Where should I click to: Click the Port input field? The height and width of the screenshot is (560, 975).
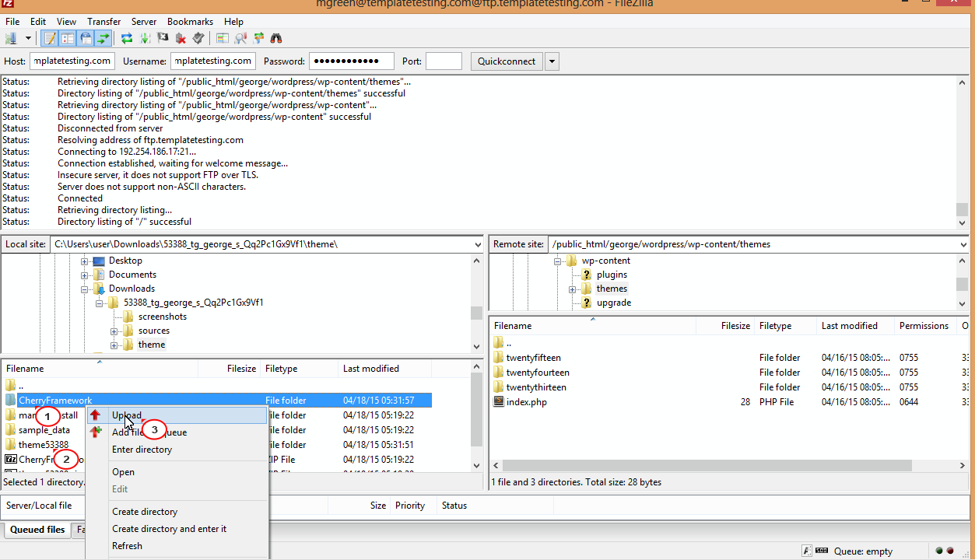444,61
